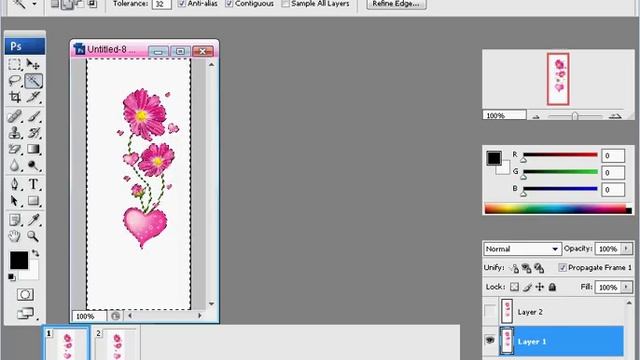Select the Pen tool
Image resolution: width=640 pixels, height=360 pixels.
[15, 184]
